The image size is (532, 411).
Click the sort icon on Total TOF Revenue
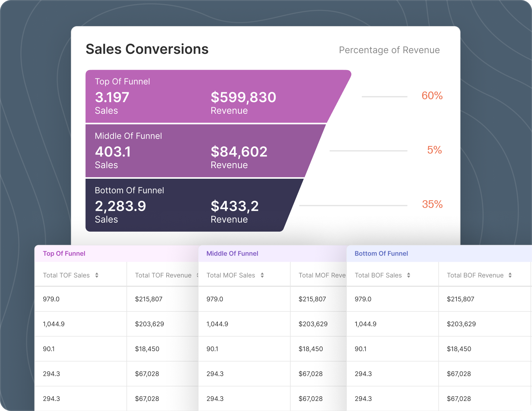197,275
